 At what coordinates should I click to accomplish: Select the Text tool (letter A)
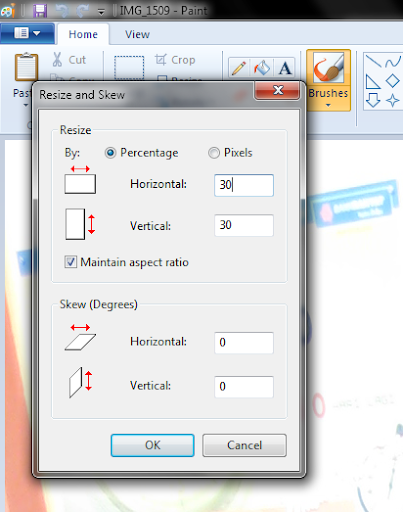(285, 68)
